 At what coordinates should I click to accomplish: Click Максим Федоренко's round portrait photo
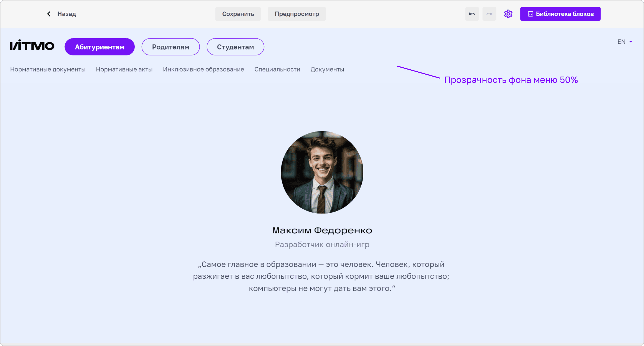click(322, 172)
